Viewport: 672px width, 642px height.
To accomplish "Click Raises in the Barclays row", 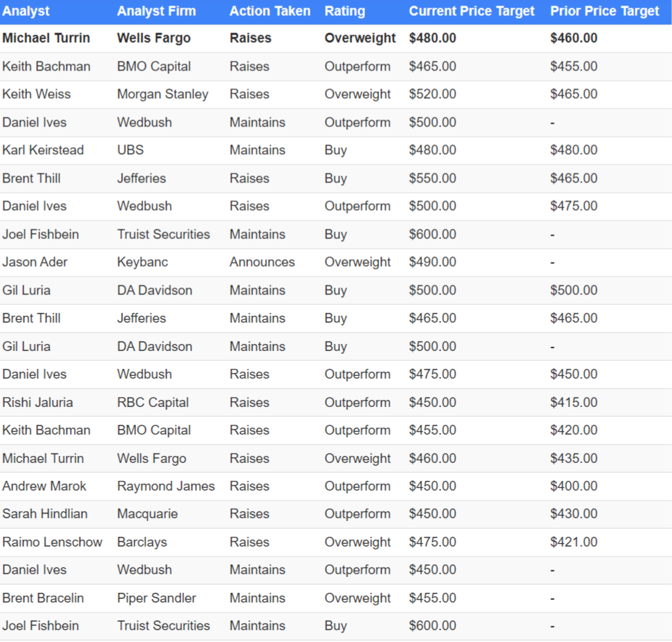I will pos(250,542).
